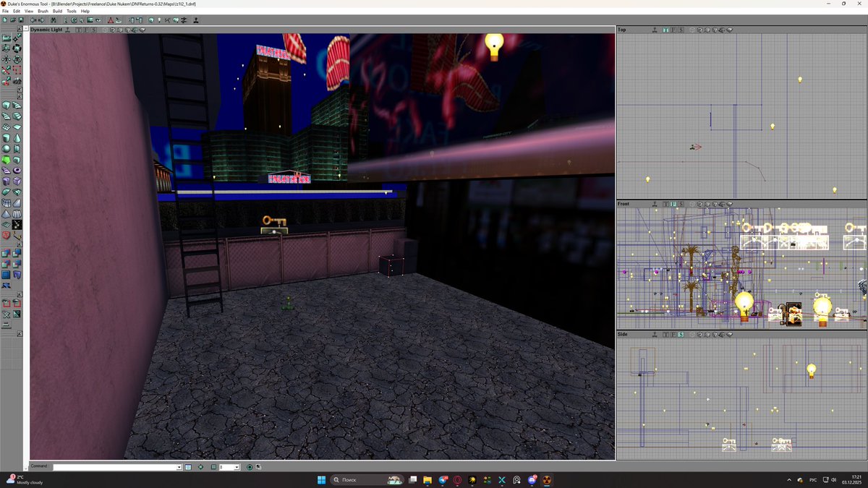This screenshot has height=488, width=868.
Task: Click the Build Lighting bulb icon
Action: coord(159,20)
